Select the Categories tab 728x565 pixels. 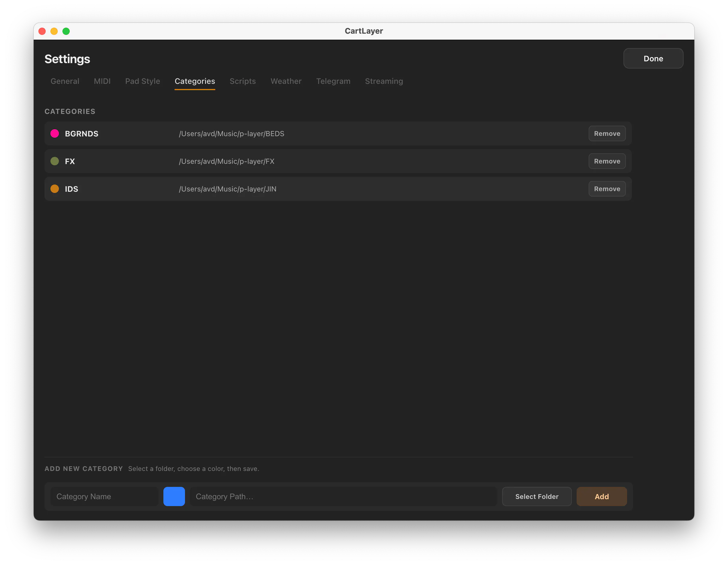pyautogui.click(x=195, y=81)
